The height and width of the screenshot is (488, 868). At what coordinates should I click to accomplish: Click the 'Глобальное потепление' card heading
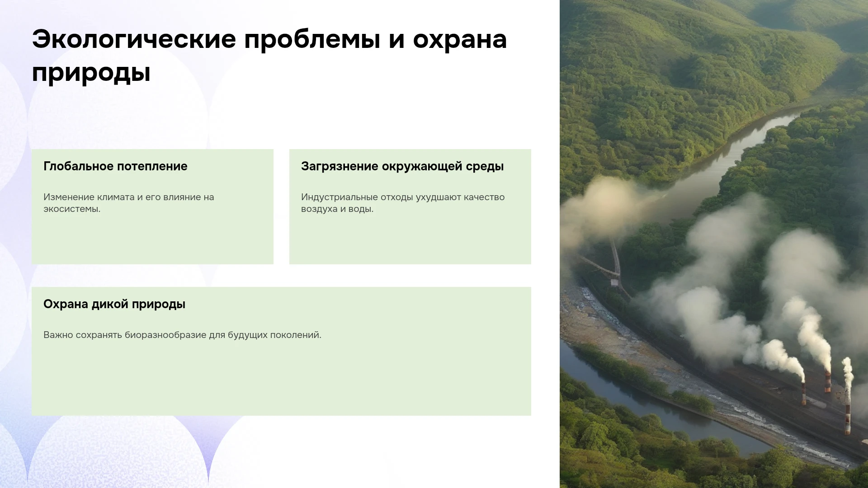[x=115, y=166]
